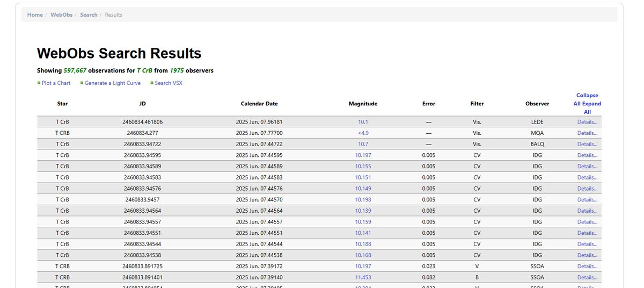Select filter B in SSOA row
Image resolution: width=644 pixels, height=288 pixels.
pyautogui.click(x=477, y=277)
